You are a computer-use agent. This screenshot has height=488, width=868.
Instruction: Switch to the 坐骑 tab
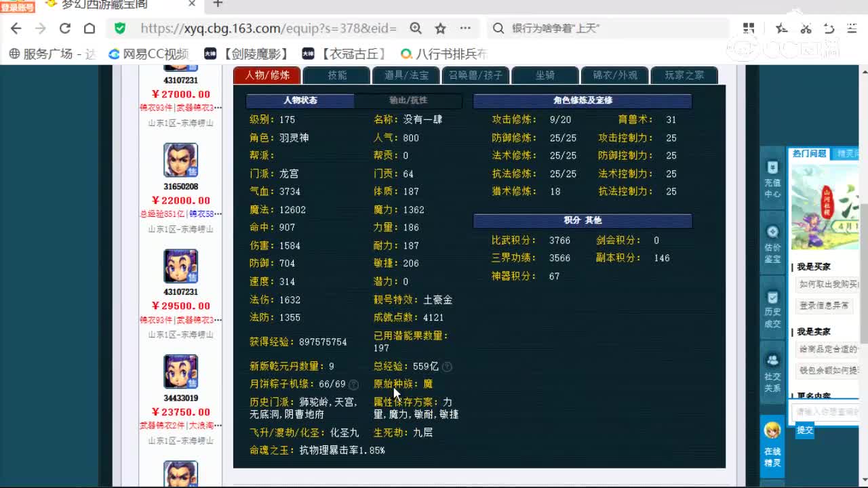545,75
